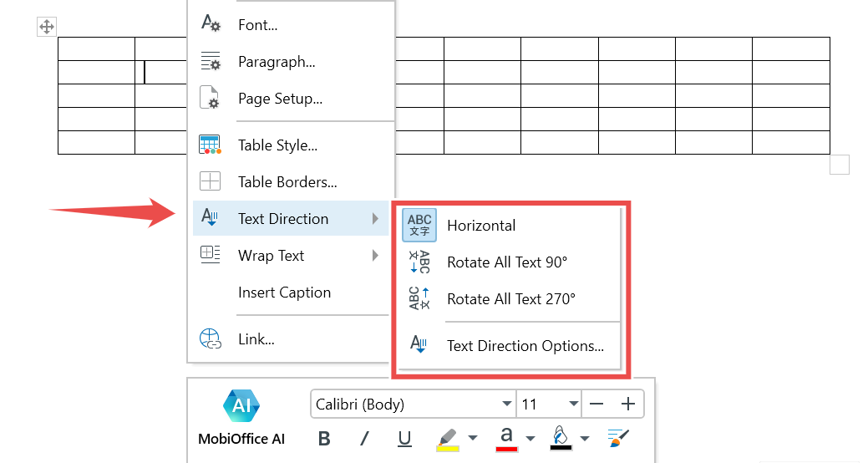868x463 pixels.
Task: Click the table move handle icon
Action: (47, 26)
